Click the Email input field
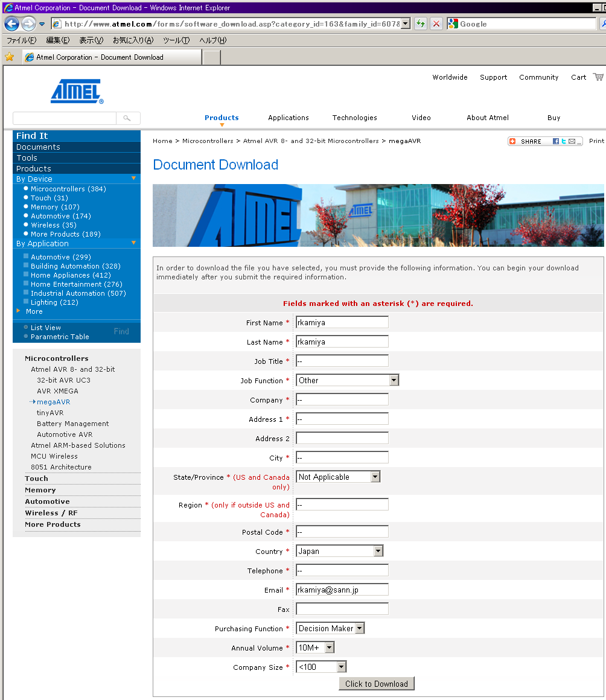This screenshot has height=700, width=606. pyautogui.click(x=342, y=590)
